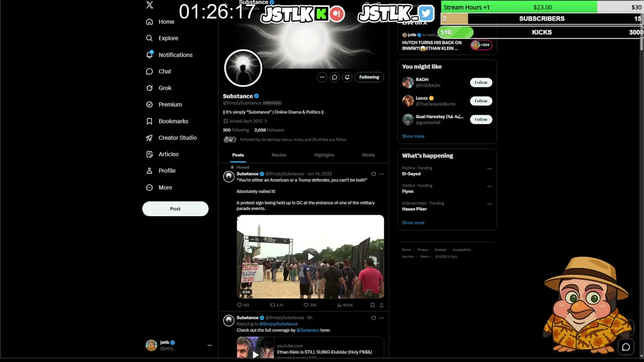The height and width of the screenshot is (362, 644).
Task: Open the @Gokanaru mention link
Action: (x=308, y=330)
